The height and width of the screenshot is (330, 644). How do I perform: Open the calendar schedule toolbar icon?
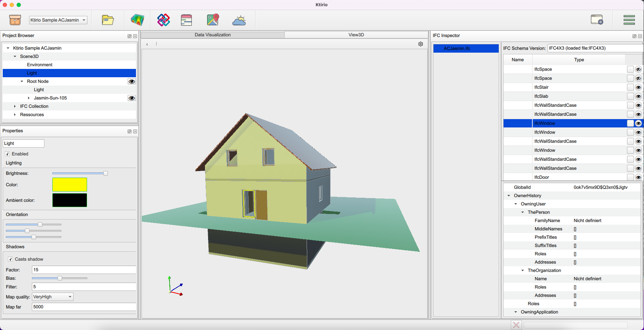coord(186,20)
